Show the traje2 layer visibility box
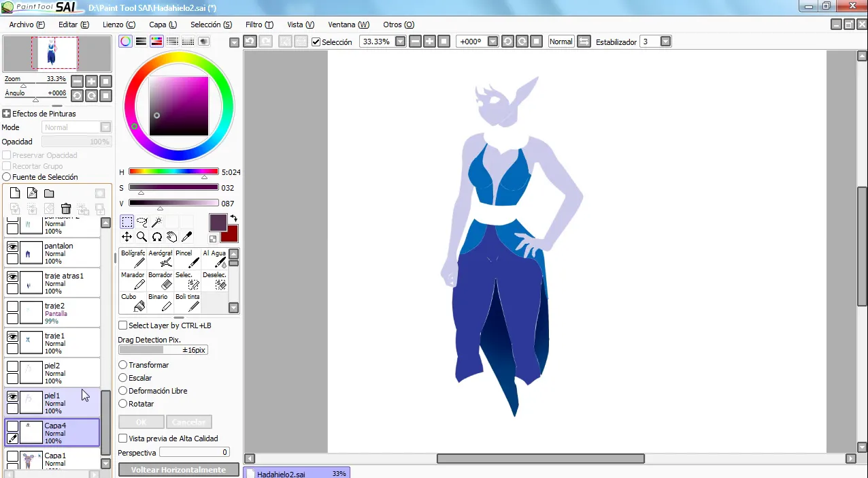The width and height of the screenshot is (868, 478). pos(12,307)
